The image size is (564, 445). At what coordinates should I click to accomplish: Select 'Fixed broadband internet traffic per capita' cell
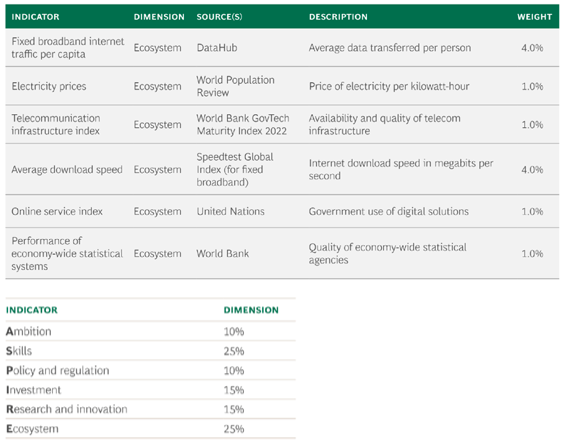tap(68, 47)
